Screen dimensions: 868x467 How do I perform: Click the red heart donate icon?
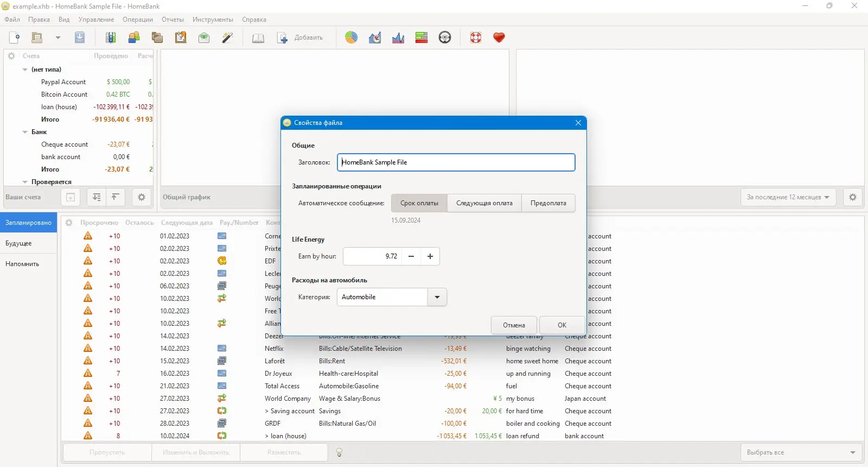(499, 37)
